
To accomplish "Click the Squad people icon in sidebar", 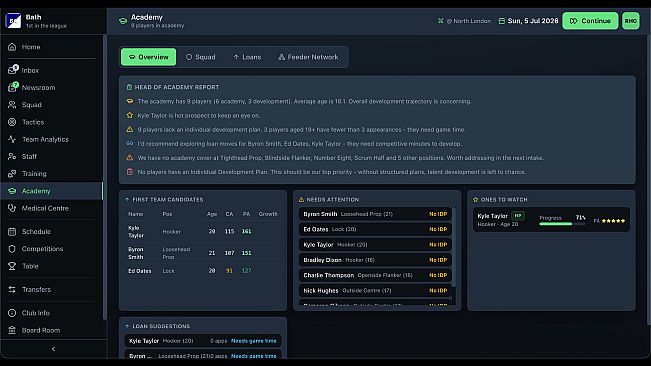I will coord(12,105).
